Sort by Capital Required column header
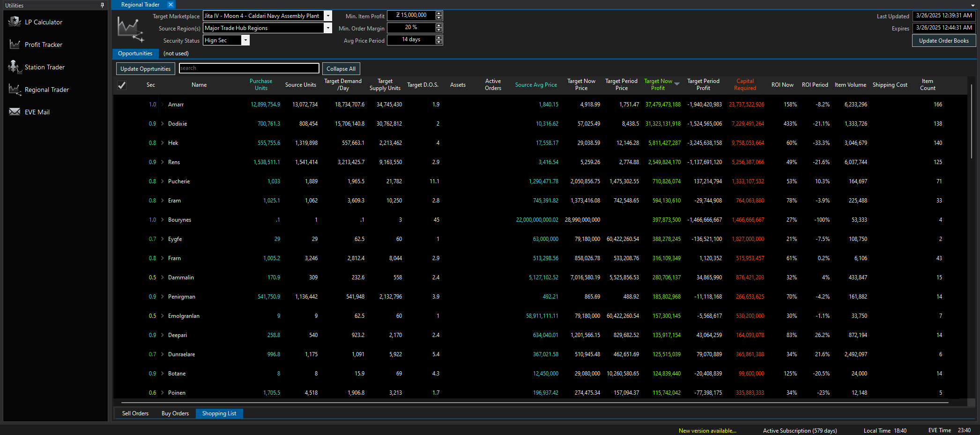This screenshot has width=980, height=435. pos(745,84)
